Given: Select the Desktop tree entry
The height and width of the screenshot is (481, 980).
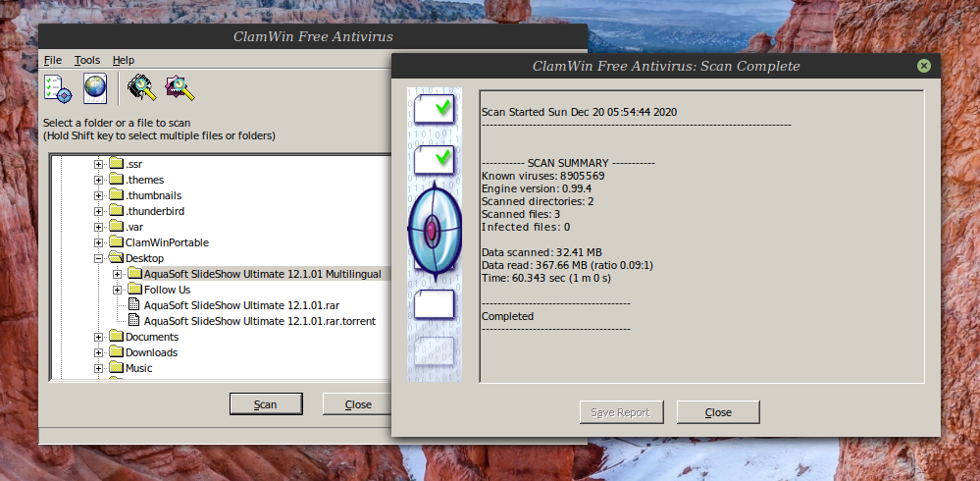Looking at the screenshot, I should point(144,258).
